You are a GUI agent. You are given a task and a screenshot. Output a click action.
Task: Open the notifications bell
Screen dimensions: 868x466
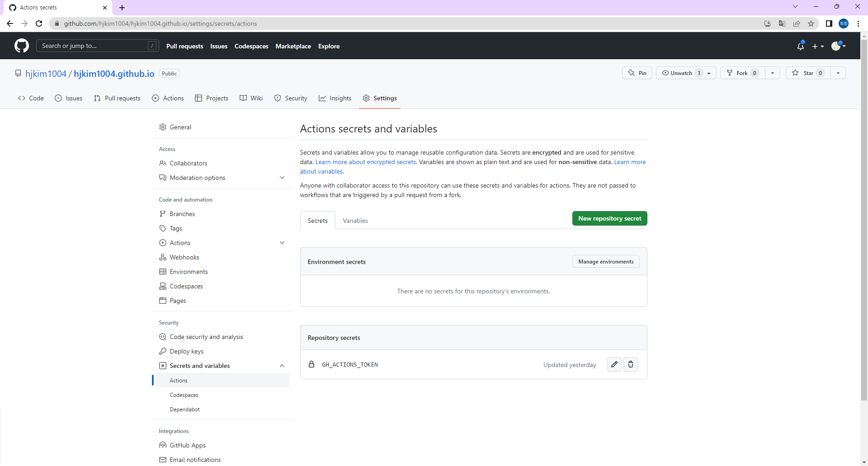[801, 46]
